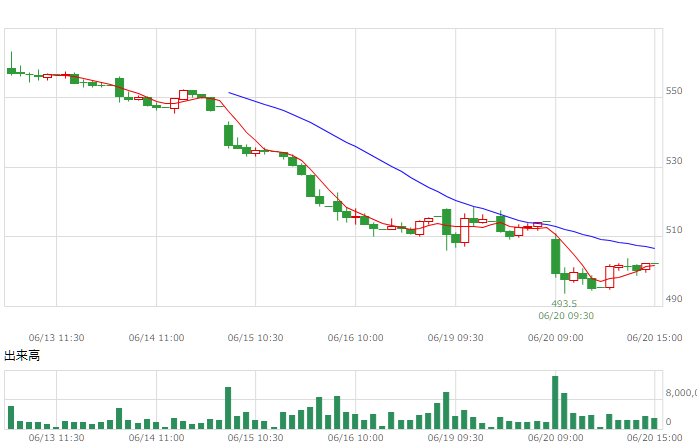Click 06/15 10:30 on the price chart axis
The width and height of the screenshot is (697, 446).
pyautogui.click(x=256, y=338)
